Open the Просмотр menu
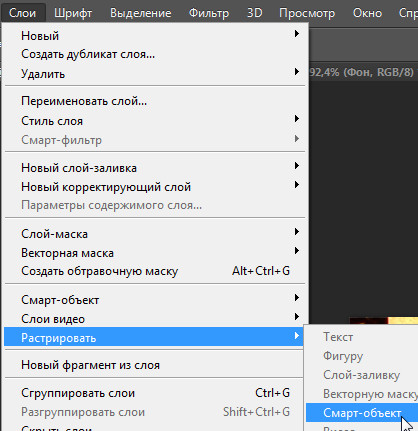Image resolution: width=418 pixels, height=431 pixels. coord(307,13)
